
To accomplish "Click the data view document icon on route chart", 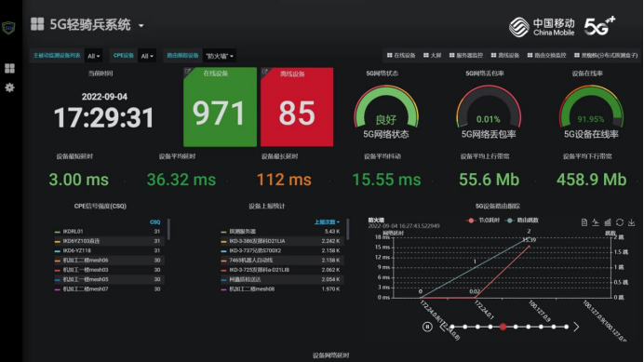I will [584, 222].
